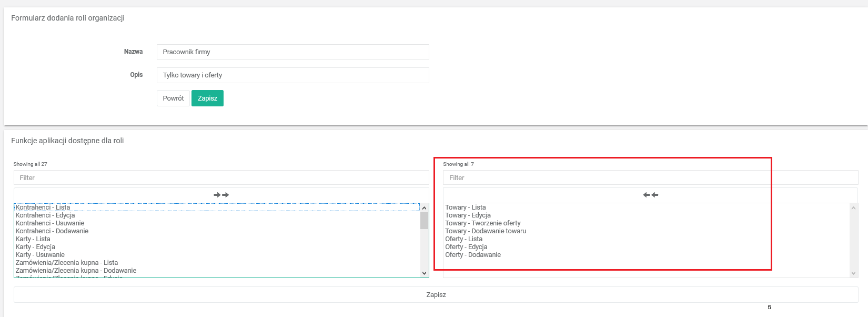Focus the Opis input field

click(292, 75)
